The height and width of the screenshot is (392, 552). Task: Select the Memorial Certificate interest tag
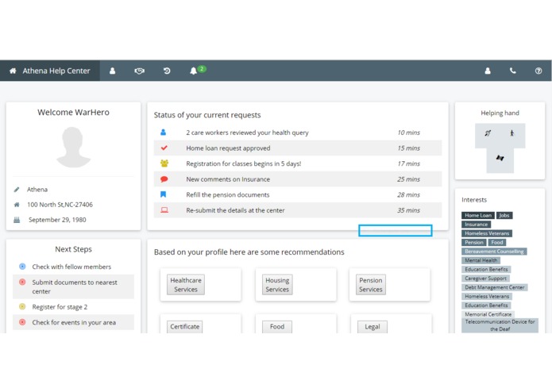click(x=488, y=314)
